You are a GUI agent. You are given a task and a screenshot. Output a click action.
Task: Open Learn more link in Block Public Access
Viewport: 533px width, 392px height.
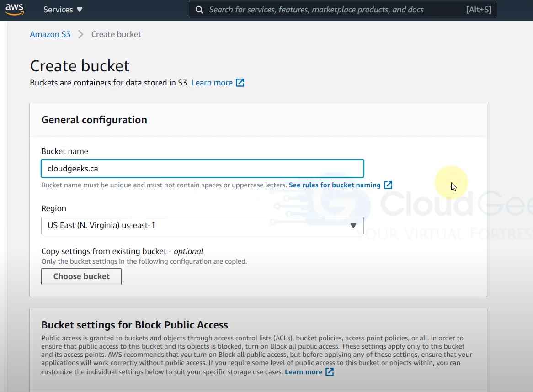pyautogui.click(x=303, y=372)
